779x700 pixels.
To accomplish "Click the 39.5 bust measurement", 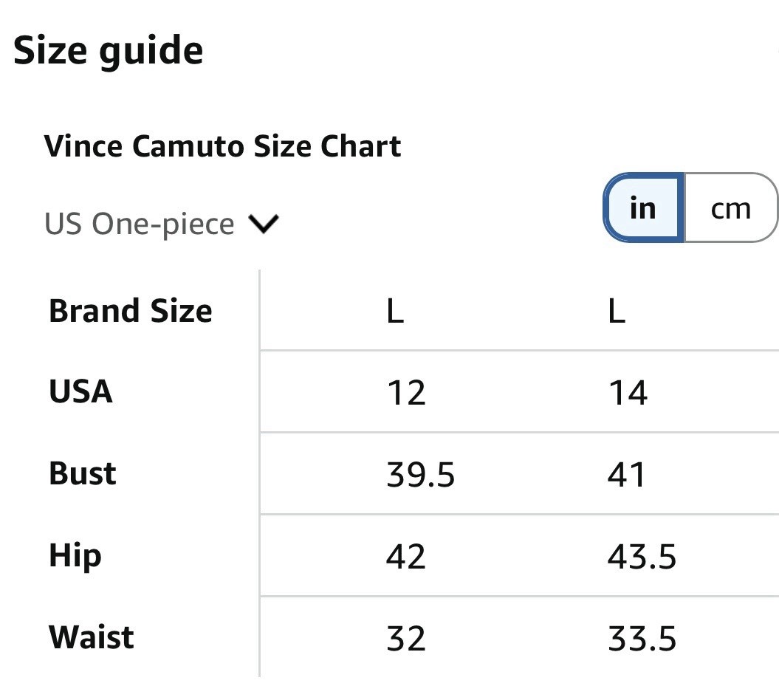I will [x=420, y=475].
